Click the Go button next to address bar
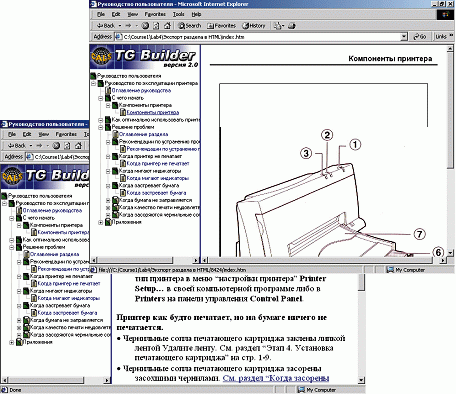The height and width of the screenshot is (394, 456). pyautogui.click(x=420, y=37)
